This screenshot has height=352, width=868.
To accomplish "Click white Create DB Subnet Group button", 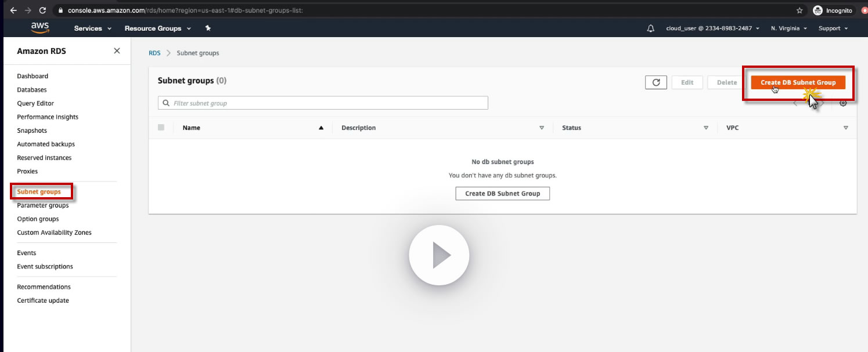I will pyautogui.click(x=502, y=194).
